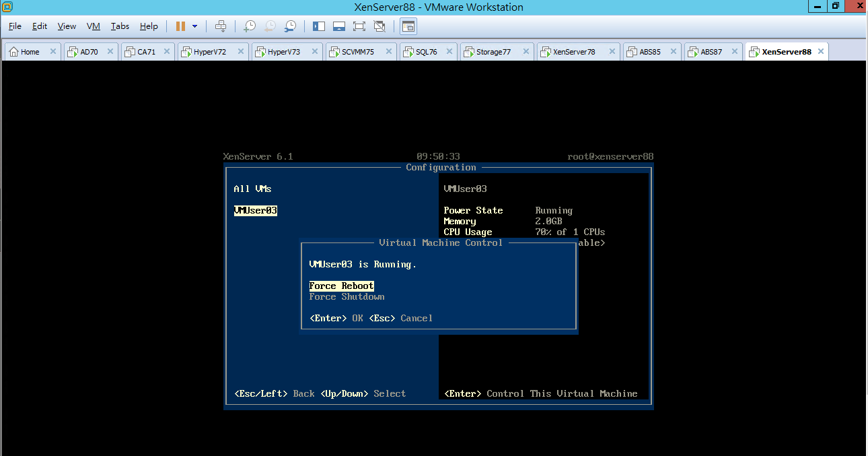Click the ABS85 tab VM icon
868x456 pixels.
point(632,52)
